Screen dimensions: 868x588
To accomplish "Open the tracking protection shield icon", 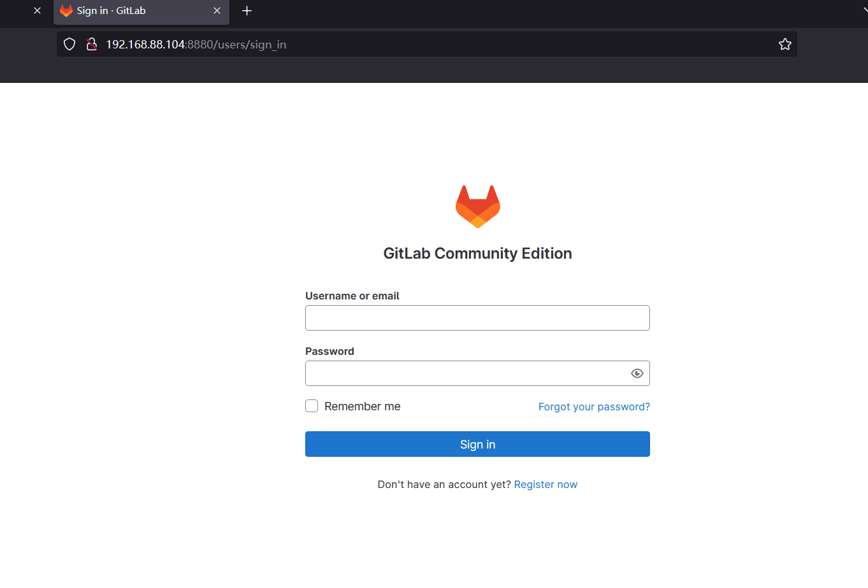I will pos(69,44).
